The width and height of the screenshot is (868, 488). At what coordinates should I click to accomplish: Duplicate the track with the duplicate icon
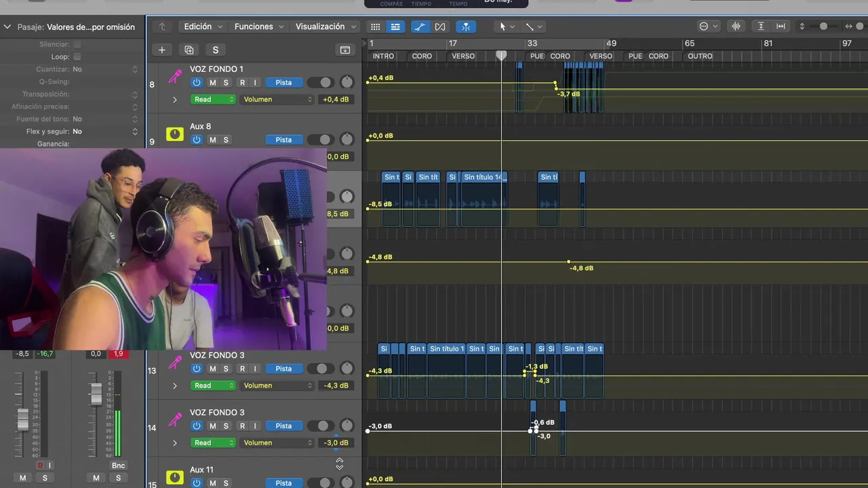(189, 49)
